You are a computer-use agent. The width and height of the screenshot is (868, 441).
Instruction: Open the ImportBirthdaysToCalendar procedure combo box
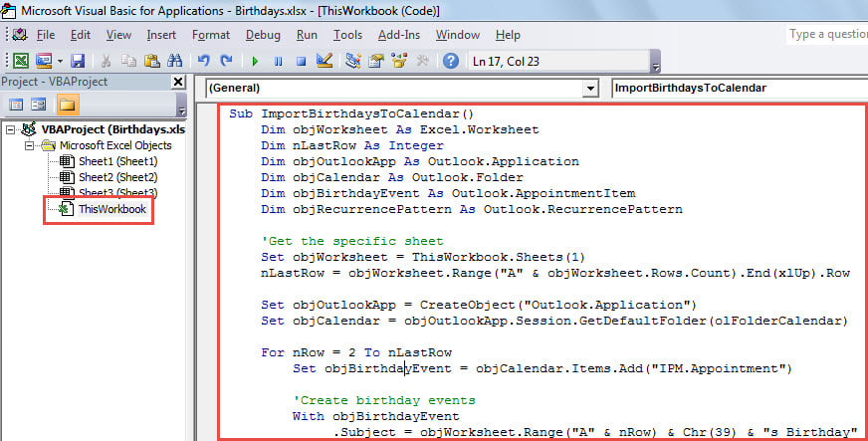[740, 88]
